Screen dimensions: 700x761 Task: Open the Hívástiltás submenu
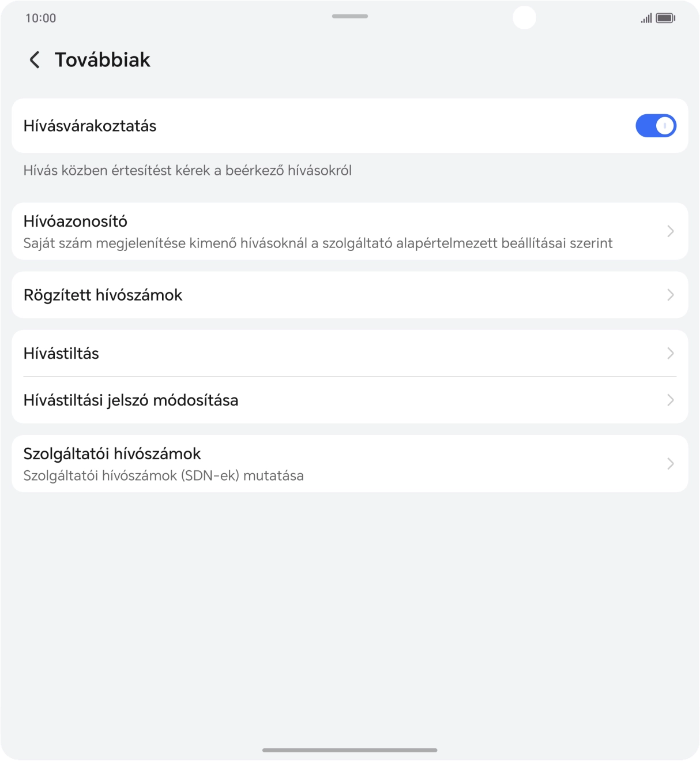pos(350,353)
